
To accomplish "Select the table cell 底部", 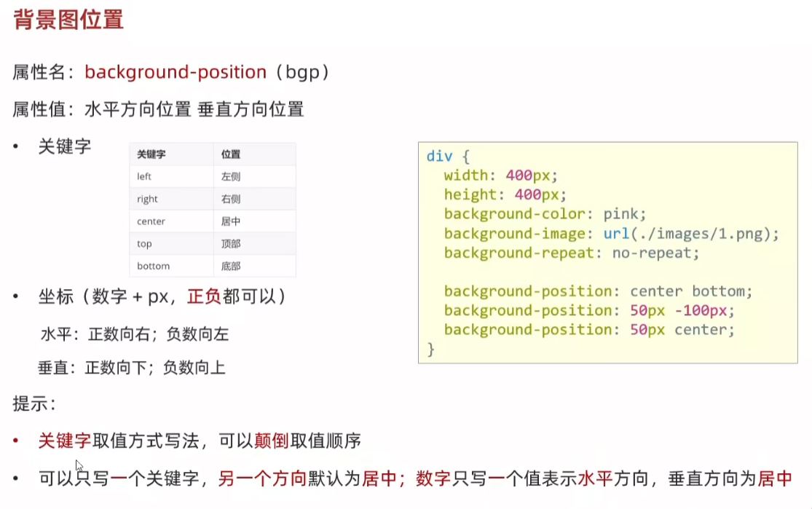I will point(255,266).
